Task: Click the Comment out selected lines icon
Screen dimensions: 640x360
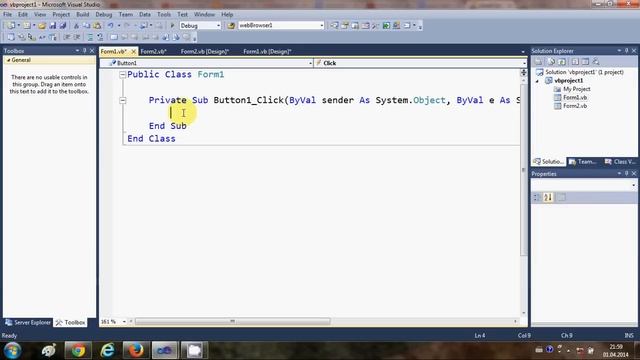Action: point(91,37)
